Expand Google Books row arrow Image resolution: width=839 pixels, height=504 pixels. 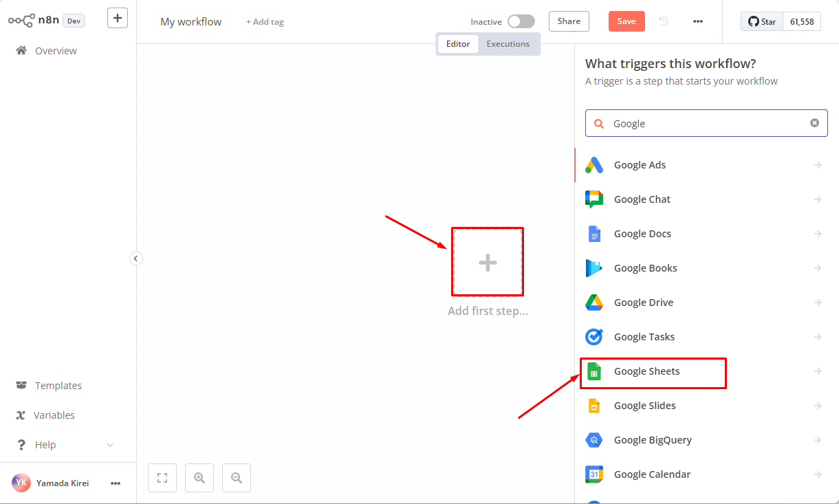point(818,268)
